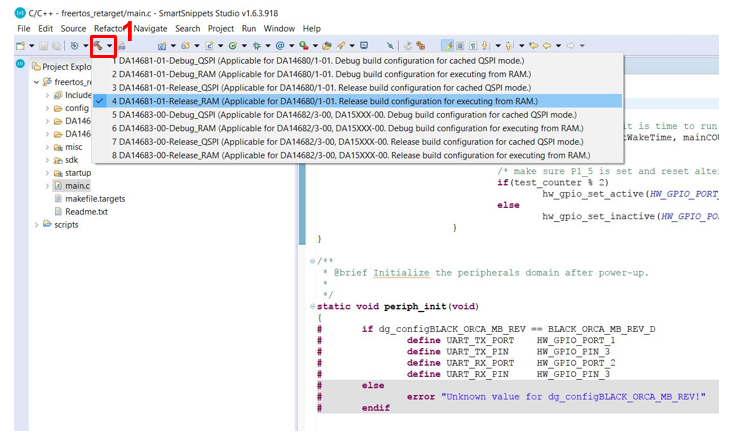Click the Skip All Breakpoints icon

tap(390, 46)
